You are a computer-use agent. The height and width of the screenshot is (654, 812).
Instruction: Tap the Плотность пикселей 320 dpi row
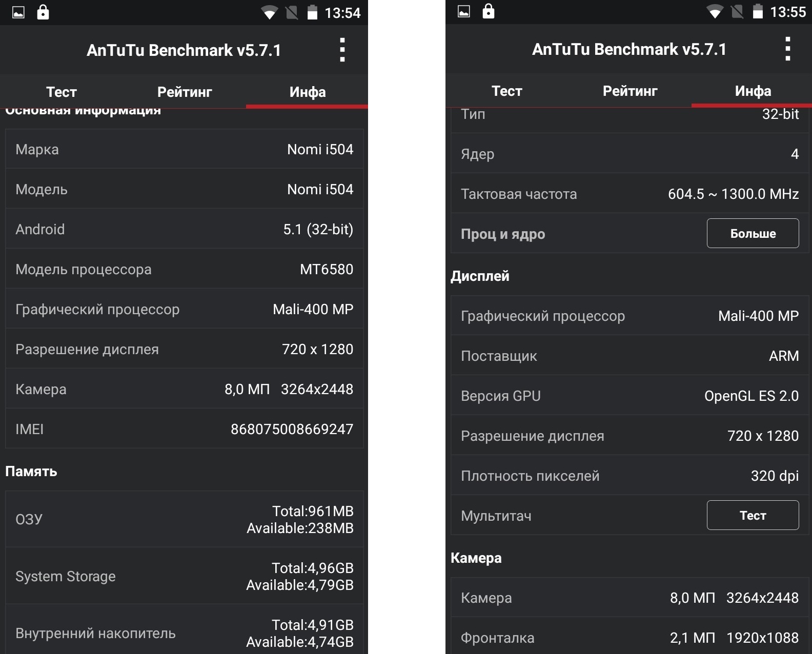(630, 476)
